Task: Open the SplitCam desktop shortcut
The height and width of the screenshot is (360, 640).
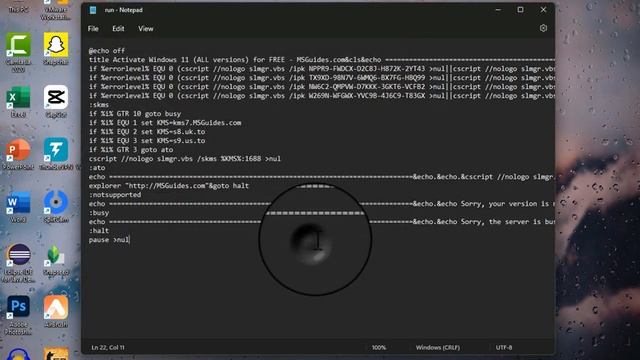Action: point(56,207)
